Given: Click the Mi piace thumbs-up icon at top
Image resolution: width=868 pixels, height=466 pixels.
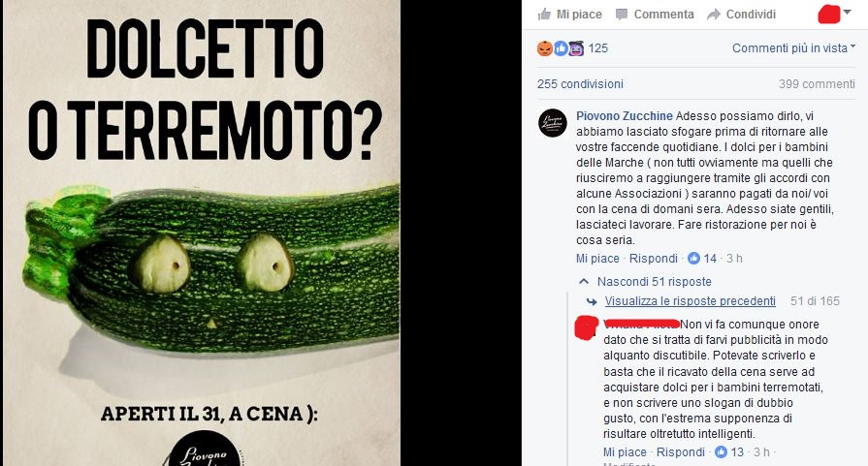Looking at the screenshot, I should (545, 15).
